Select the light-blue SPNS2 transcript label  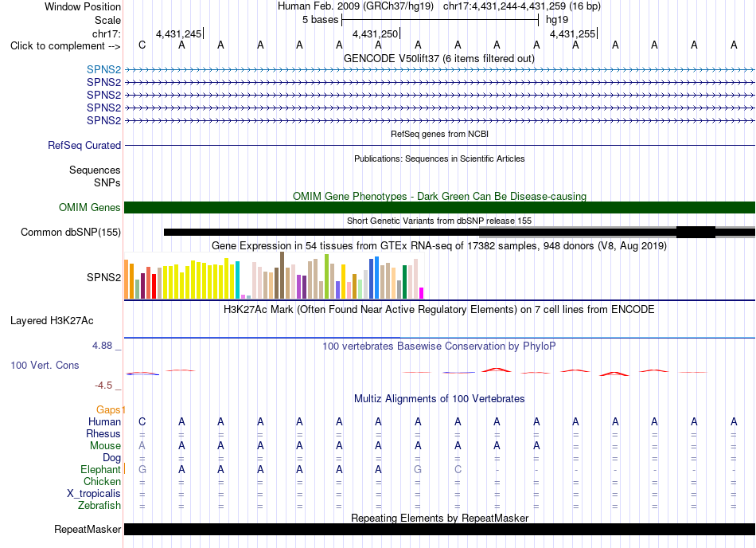pyautogui.click(x=103, y=69)
